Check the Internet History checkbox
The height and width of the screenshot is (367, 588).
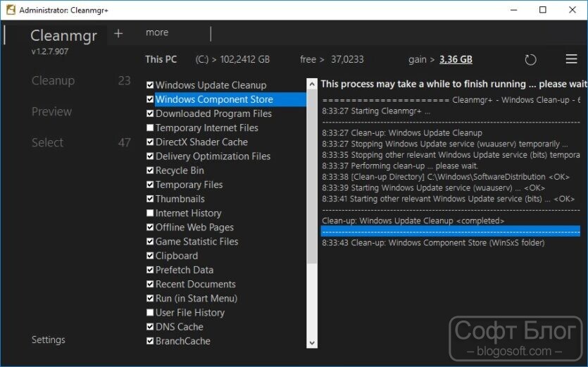point(150,213)
